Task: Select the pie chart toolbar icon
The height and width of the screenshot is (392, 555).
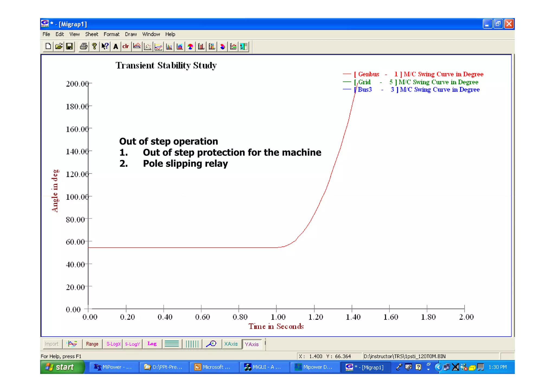Action: 191,47
